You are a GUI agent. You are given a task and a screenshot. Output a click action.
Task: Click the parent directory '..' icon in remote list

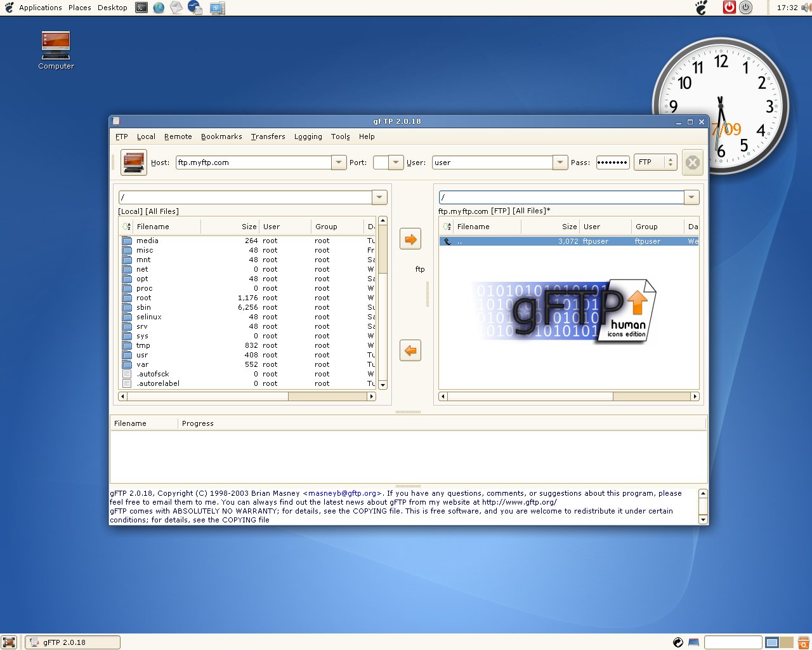(447, 241)
